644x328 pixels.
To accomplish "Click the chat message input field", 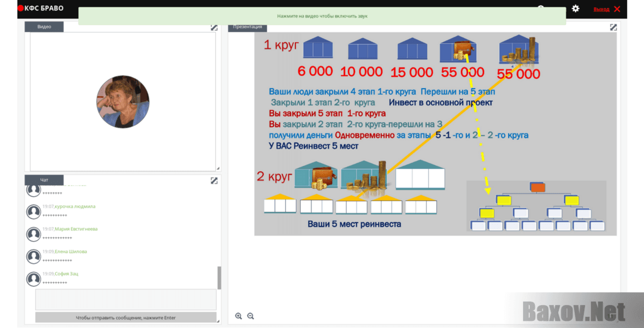I will (125, 300).
